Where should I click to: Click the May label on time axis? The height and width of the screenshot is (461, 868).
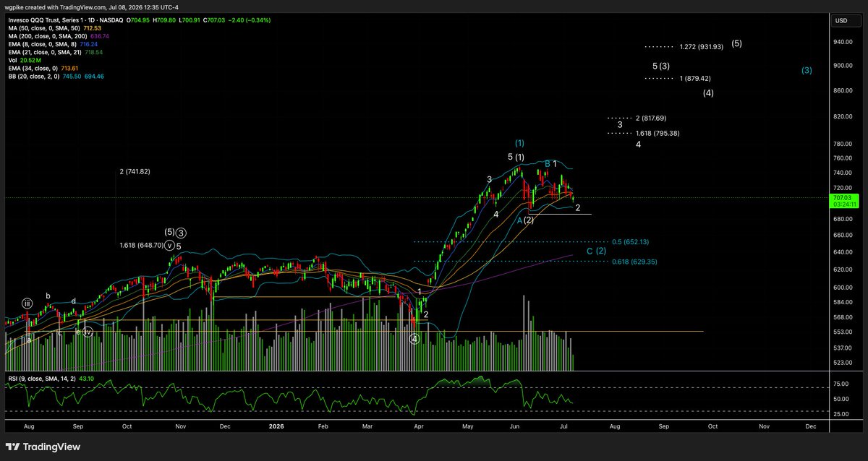468,426
